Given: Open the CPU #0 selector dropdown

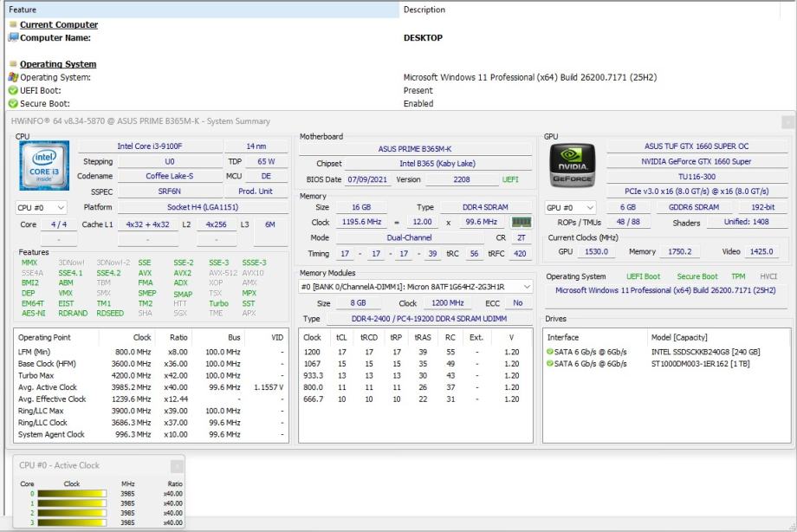Looking at the screenshot, I should (42, 208).
